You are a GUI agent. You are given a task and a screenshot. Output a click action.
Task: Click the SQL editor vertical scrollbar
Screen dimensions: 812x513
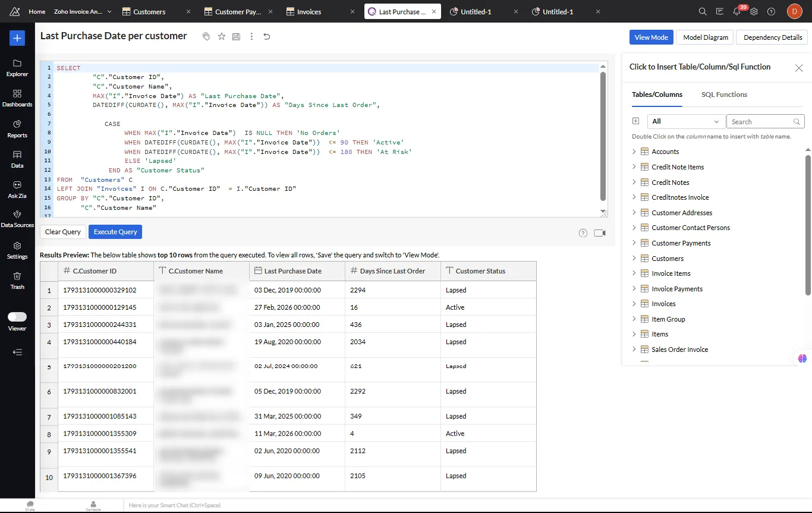click(603, 137)
